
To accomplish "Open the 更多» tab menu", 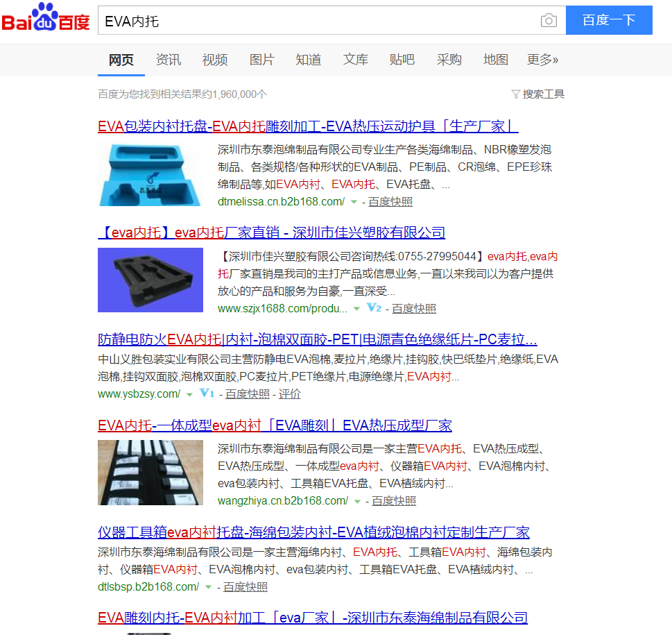I will point(542,60).
